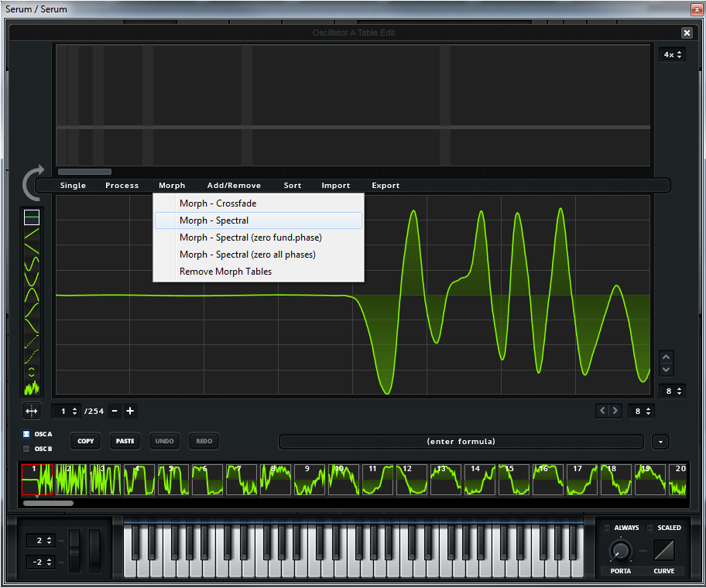Click the plus button to add frame
The height and width of the screenshot is (588, 706).
pyautogui.click(x=130, y=411)
